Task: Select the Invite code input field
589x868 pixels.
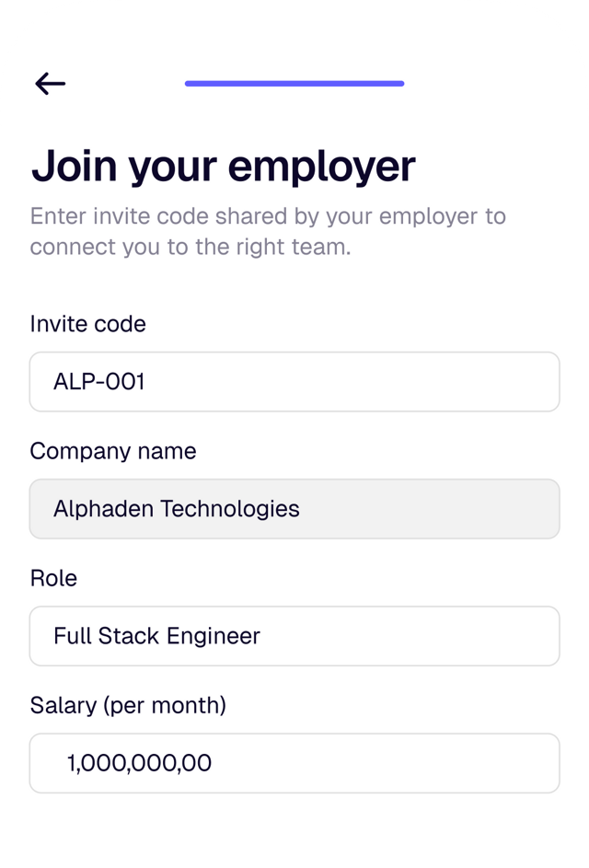Action: 294,381
